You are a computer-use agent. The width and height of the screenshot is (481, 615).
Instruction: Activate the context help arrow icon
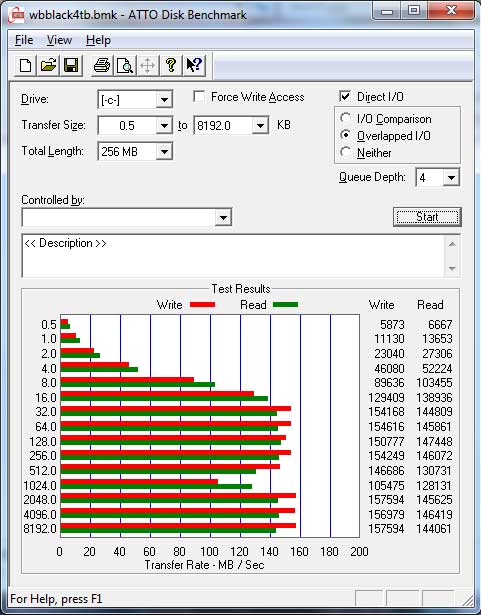[x=194, y=66]
